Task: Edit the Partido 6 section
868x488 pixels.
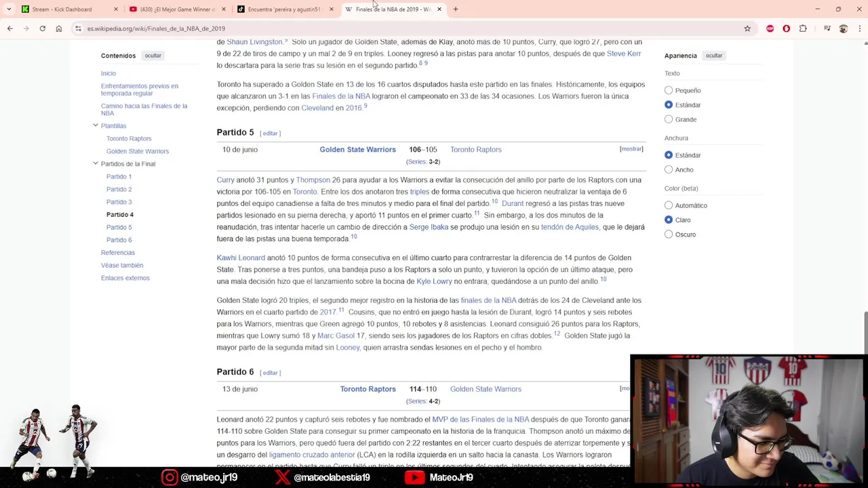Action: pyautogui.click(x=270, y=373)
